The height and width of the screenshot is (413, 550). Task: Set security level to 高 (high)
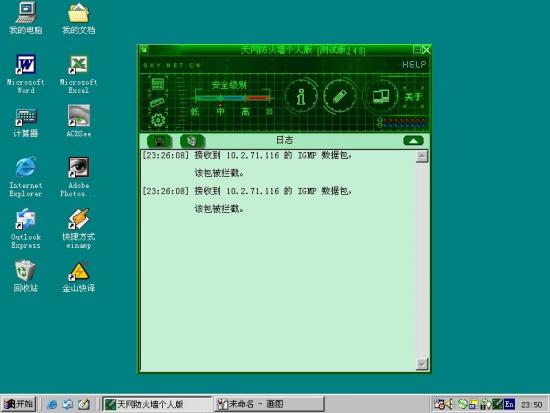246,112
